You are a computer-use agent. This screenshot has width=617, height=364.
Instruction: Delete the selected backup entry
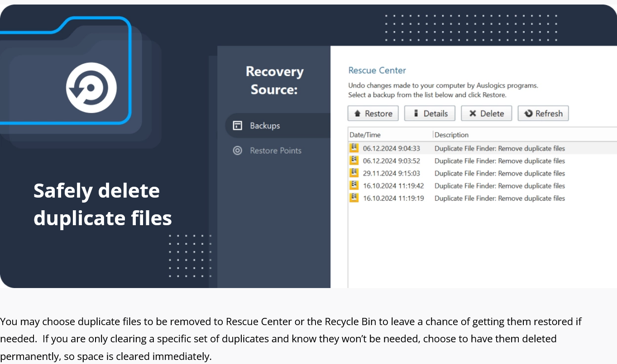pyautogui.click(x=486, y=113)
